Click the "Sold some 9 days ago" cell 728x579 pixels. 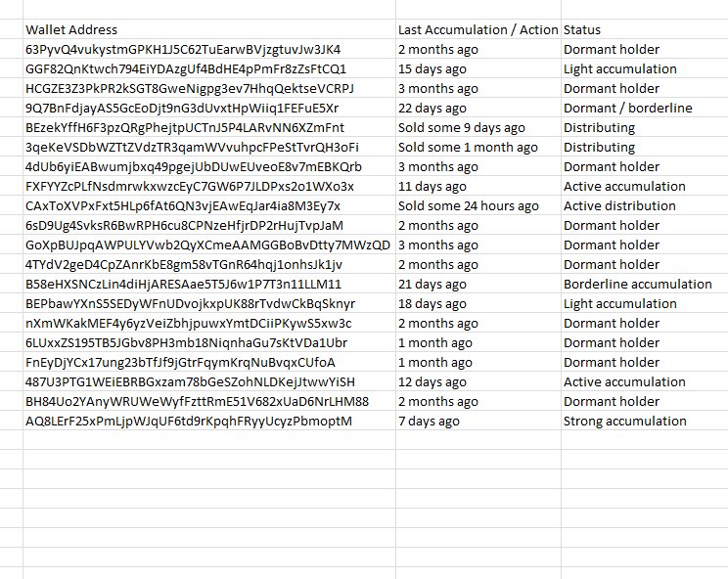click(462, 128)
